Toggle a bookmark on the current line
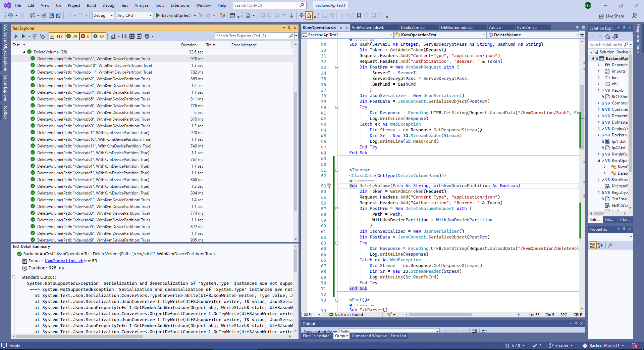 pyautogui.click(x=359, y=15)
